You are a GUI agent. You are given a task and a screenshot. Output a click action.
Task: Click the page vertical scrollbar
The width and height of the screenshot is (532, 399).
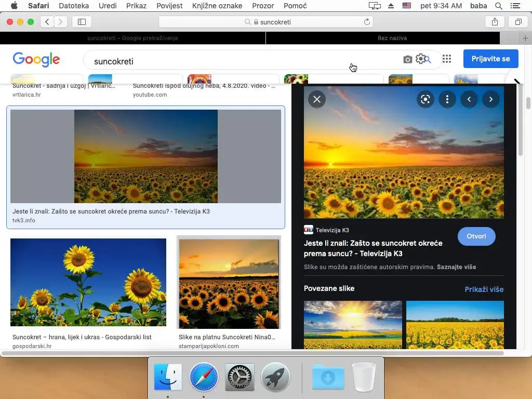point(528,103)
